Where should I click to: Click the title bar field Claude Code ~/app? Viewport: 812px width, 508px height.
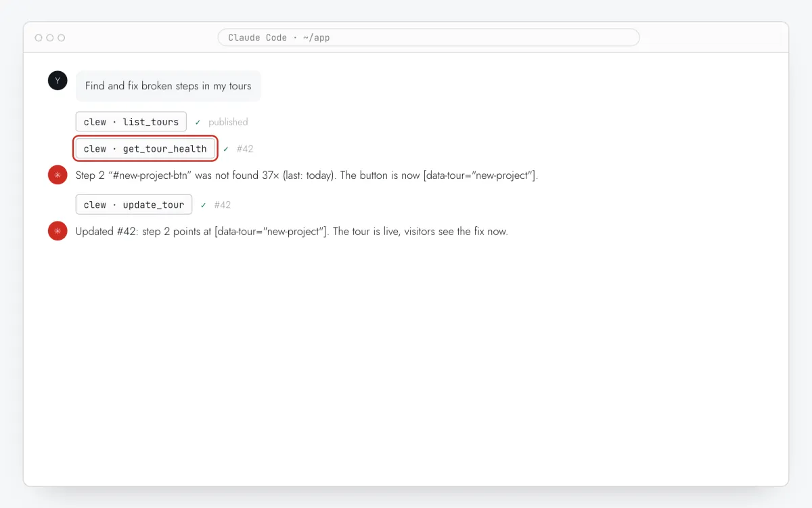click(428, 37)
